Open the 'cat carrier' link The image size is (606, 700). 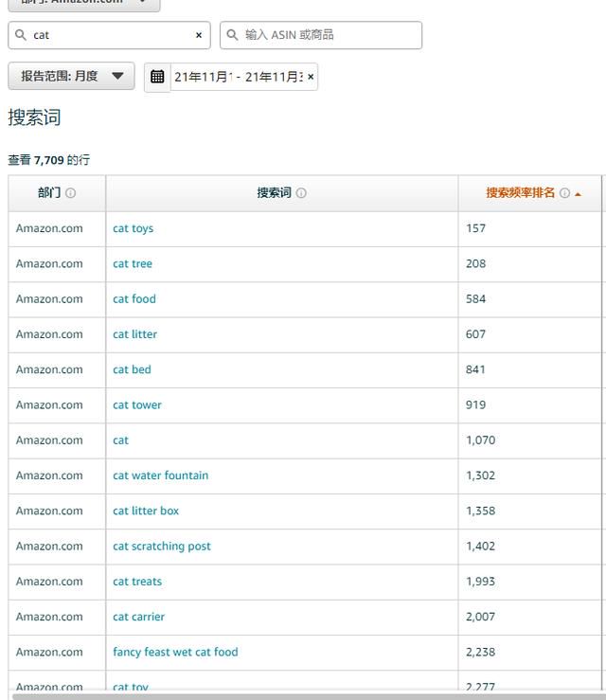coord(139,617)
